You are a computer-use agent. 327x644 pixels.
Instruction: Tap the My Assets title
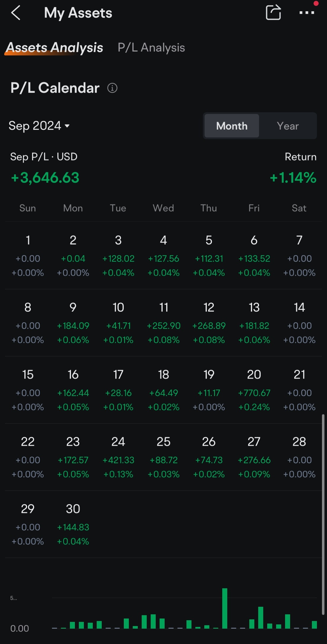(78, 13)
